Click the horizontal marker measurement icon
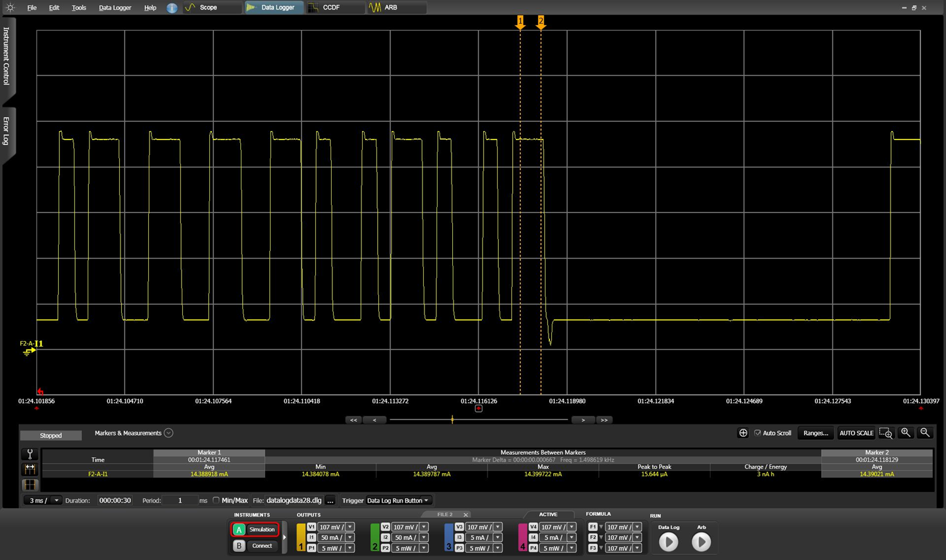Viewport: 946px width, 560px height. [x=30, y=469]
